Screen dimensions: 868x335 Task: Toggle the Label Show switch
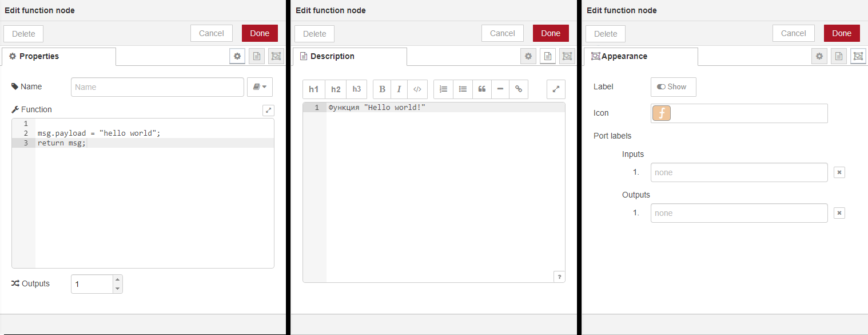(x=673, y=87)
